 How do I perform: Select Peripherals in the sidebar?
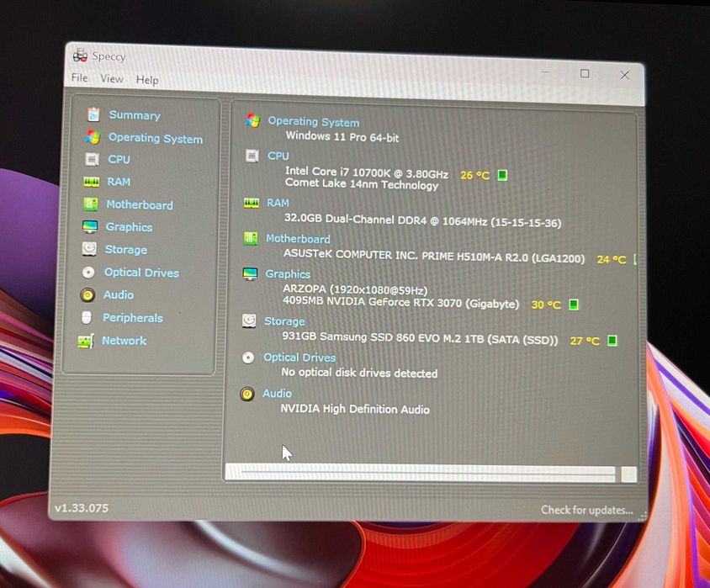pos(133,318)
